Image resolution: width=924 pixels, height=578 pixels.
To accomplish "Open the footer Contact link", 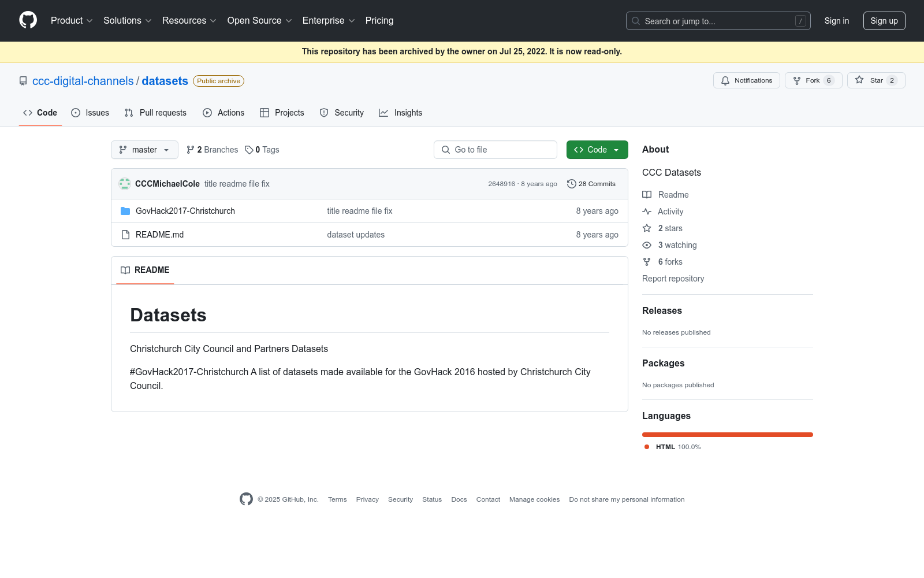I will (x=488, y=499).
